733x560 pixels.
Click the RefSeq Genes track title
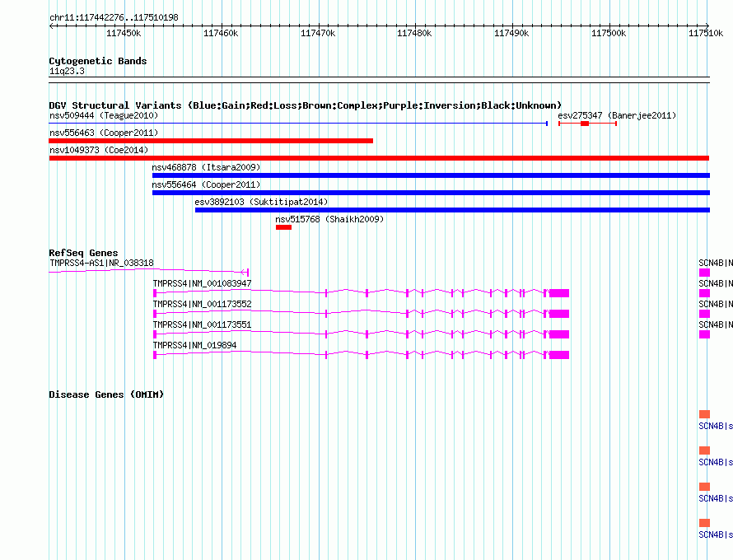[x=83, y=253]
